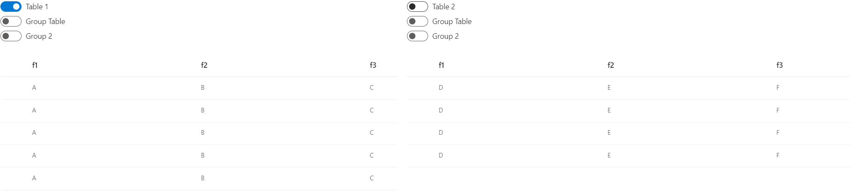The image size is (868, 195).
Task: Click the Table 1 label text
Action: 37,7
